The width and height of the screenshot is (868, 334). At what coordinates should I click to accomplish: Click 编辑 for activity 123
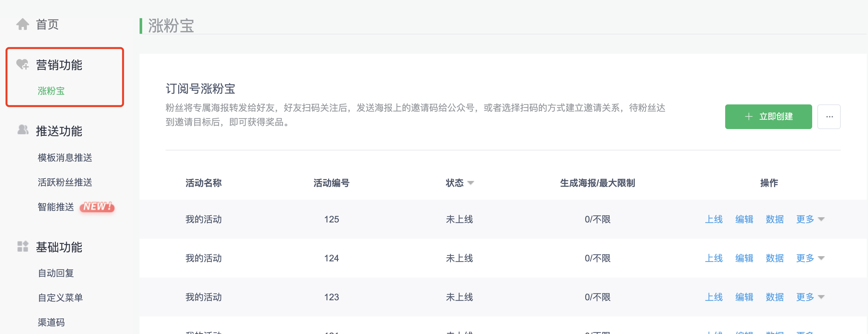744,297
